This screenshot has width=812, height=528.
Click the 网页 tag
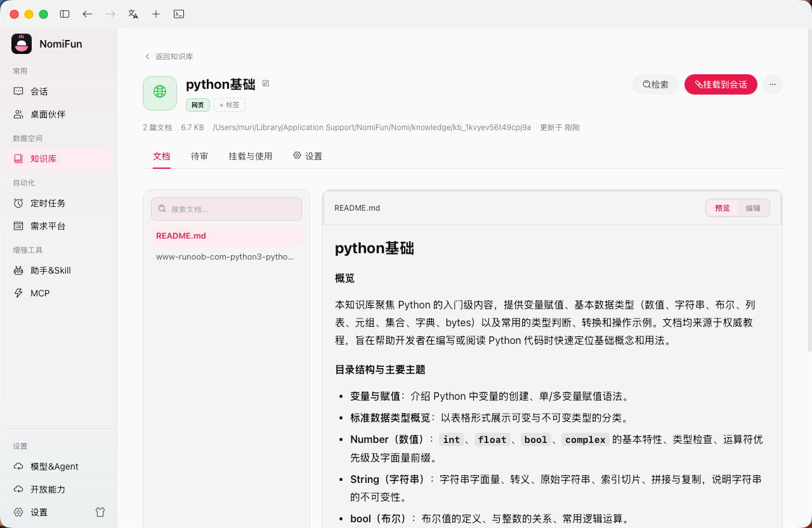198,105
